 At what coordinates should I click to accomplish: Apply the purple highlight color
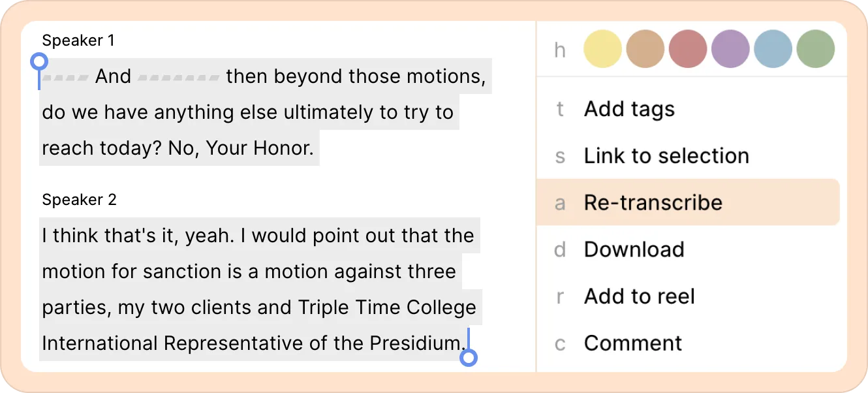tap(730, 49)
